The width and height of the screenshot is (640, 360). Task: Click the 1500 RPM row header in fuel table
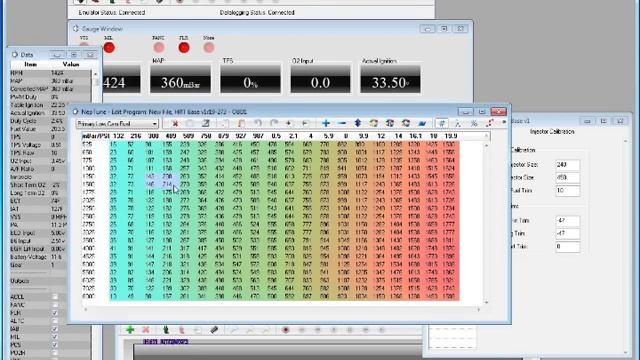[88, 184]
